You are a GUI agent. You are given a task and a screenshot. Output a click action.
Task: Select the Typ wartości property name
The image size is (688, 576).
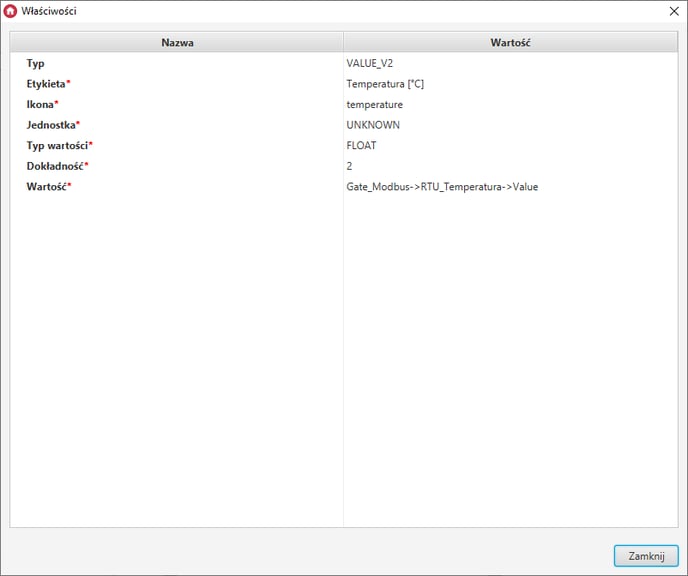(x=59, y=146)
